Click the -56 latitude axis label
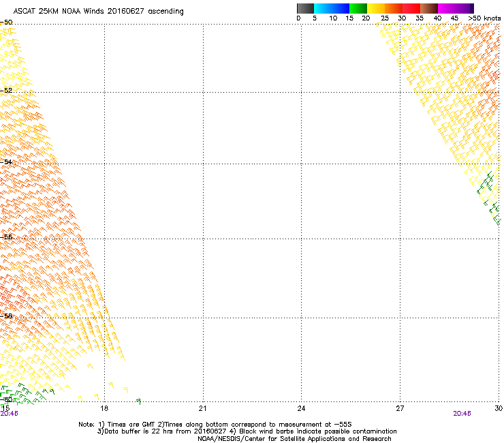This screenshot has width=504, height=443. pyautogui.click(x=6, y=237)
